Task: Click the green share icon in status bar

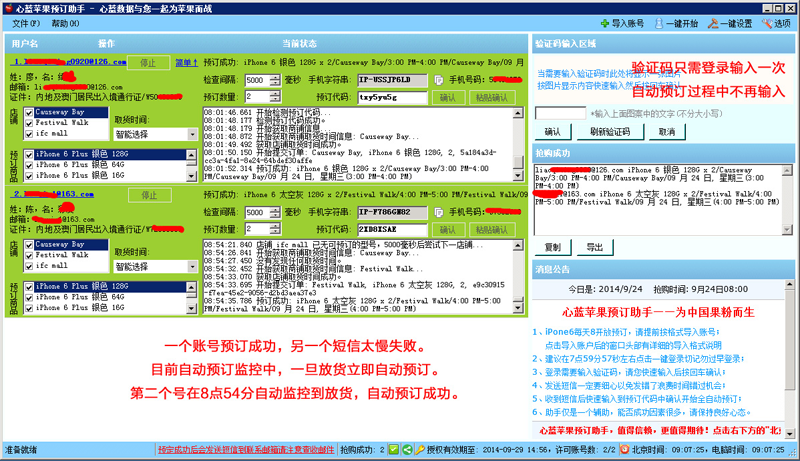Action: [x=406, y=450]
